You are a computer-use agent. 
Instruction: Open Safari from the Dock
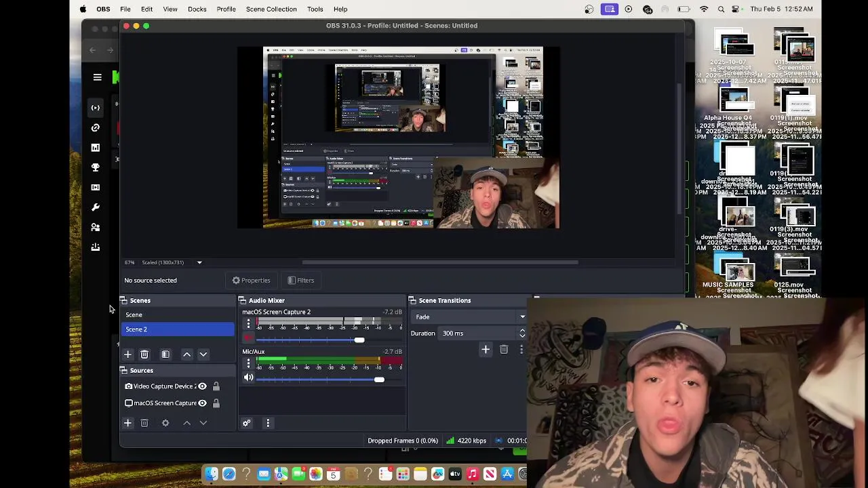[229, 474]
